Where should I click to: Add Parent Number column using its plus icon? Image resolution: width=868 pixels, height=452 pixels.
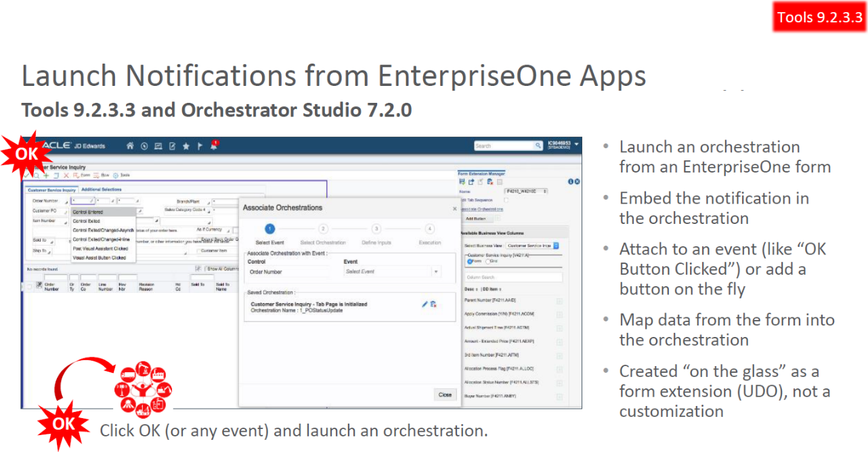click(559, 301)
